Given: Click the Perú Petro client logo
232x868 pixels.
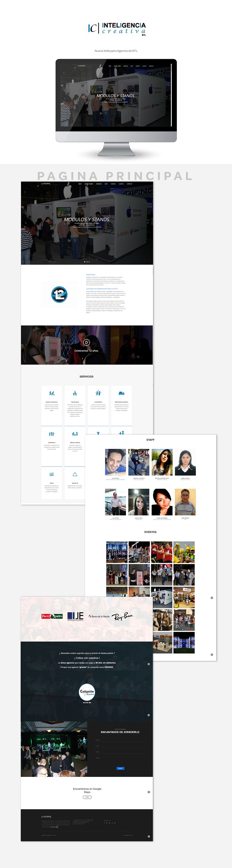Looking at the screenshot, I should (x=52, y=616).
